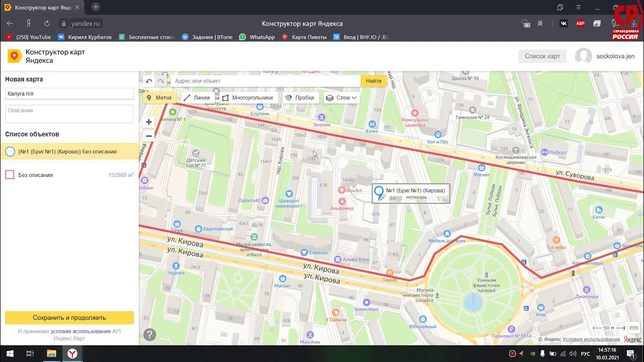Viewport: 644px width, 362px height.
Task: Open the Список карт button
Action: coord(542,56)
